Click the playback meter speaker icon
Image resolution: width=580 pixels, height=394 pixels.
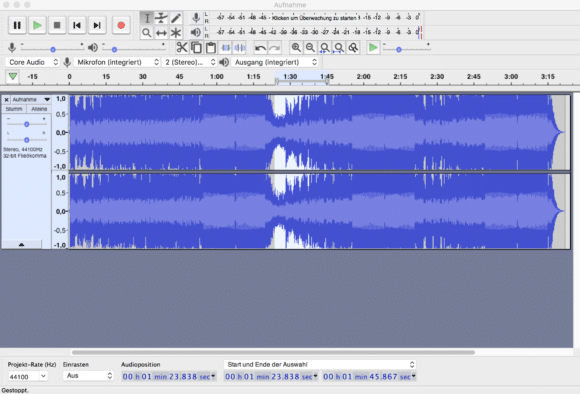[196, 33]
